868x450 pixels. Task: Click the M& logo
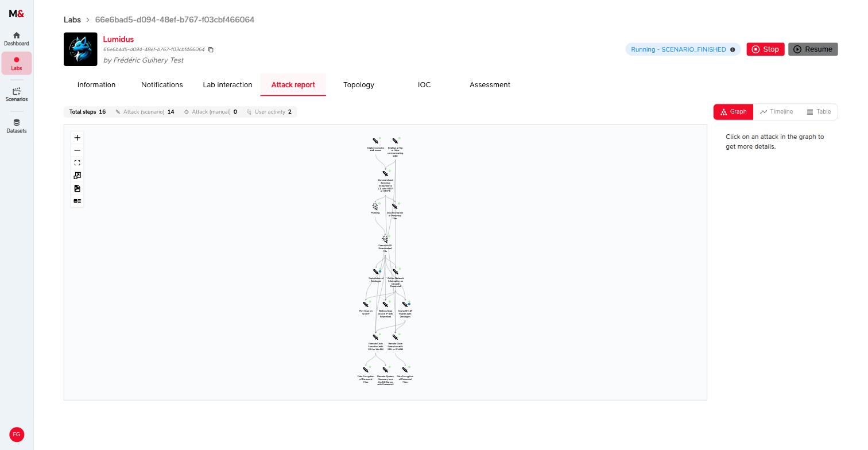tap(17, 14)
